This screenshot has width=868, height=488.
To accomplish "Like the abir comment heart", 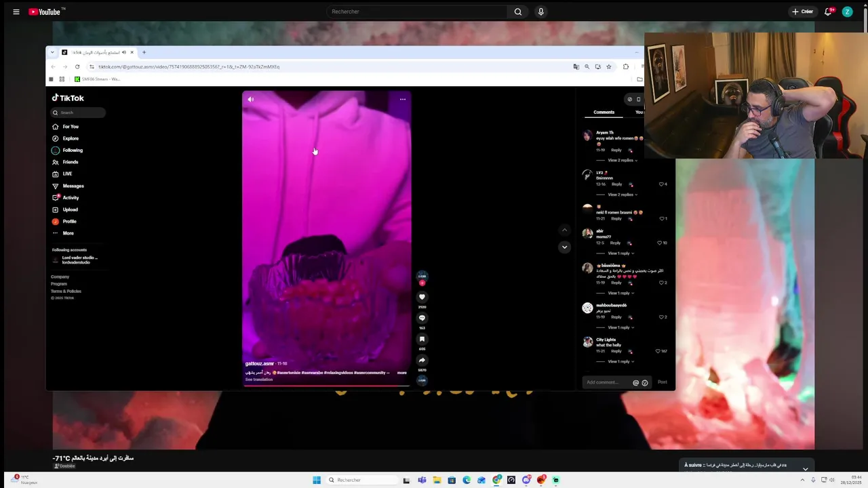I will 659,243.
